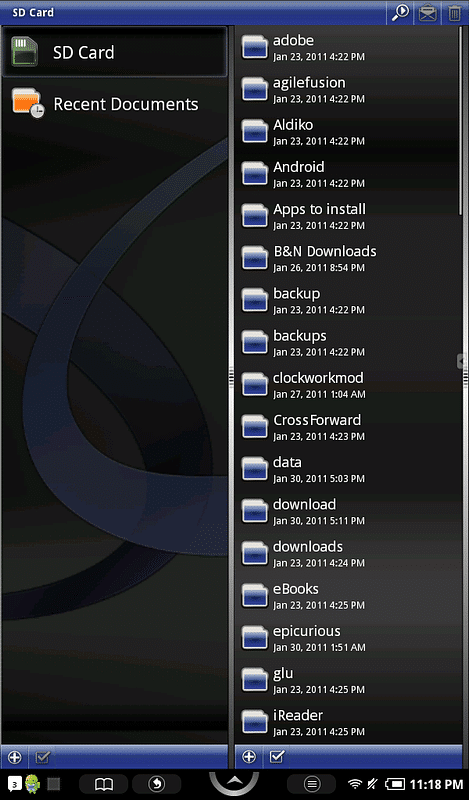Click the 'Apps to install' folder name
This screenshot has width=469, height=800.
(x=319, y=210)
